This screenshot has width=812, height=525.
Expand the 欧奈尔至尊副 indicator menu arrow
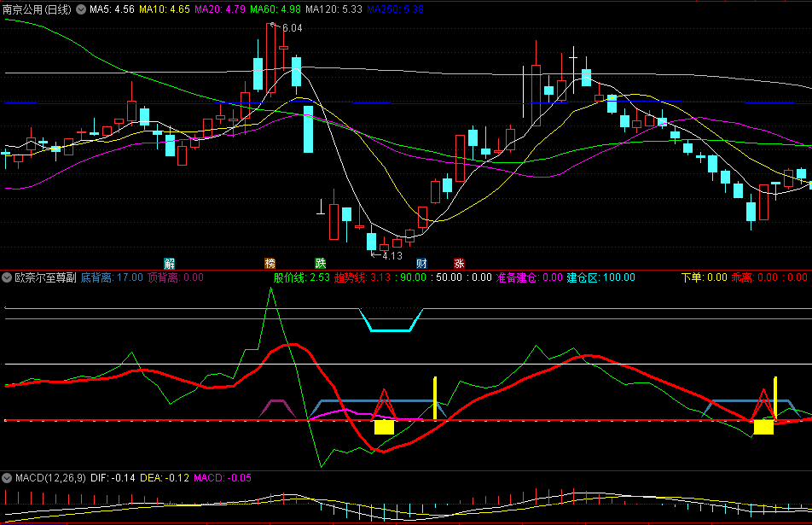click(x=8, y=277)
